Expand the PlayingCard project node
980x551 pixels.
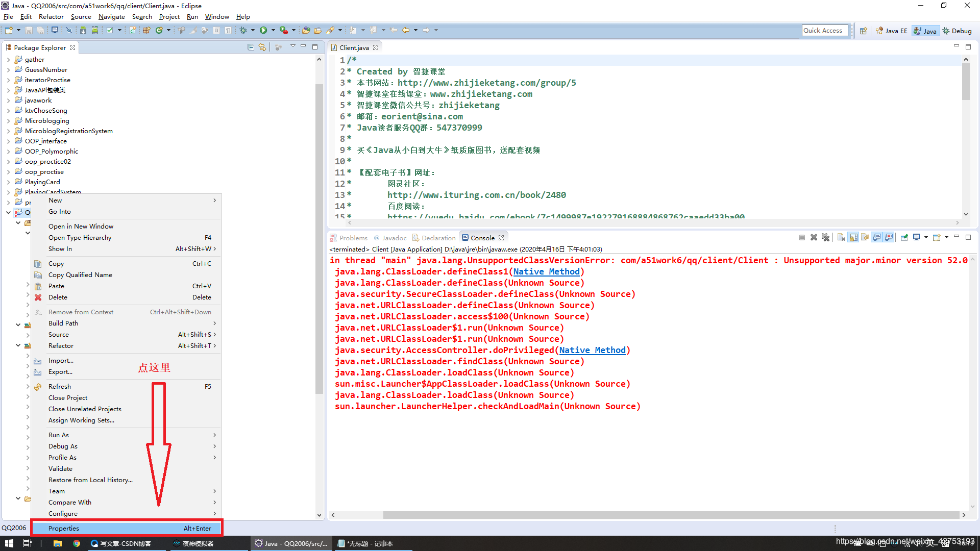tap(8, 182)
